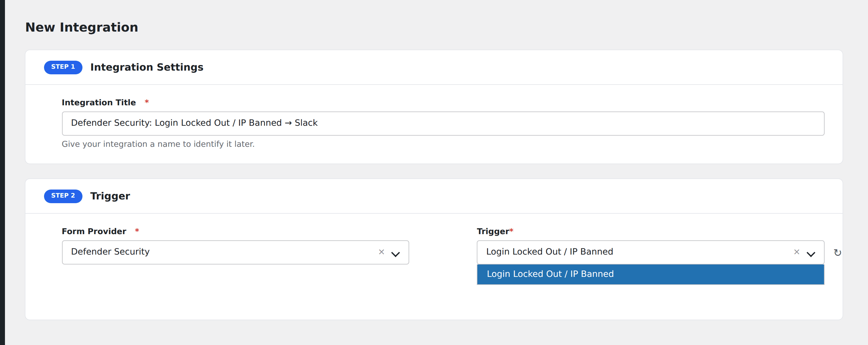Click the STEP 1 badge
The image size is (868, 345).
63,67
